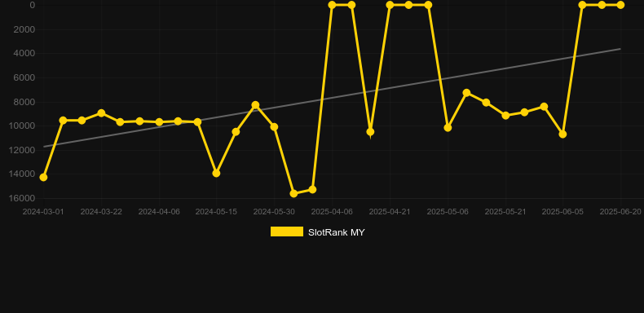
Task: Click the 16000 y-axis label
Action: click(21, 198)
